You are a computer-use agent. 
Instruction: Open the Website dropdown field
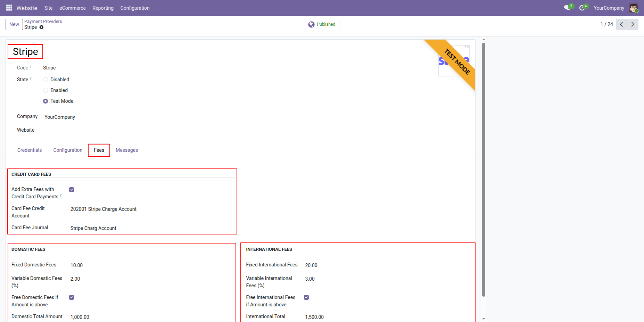point(139,130)
